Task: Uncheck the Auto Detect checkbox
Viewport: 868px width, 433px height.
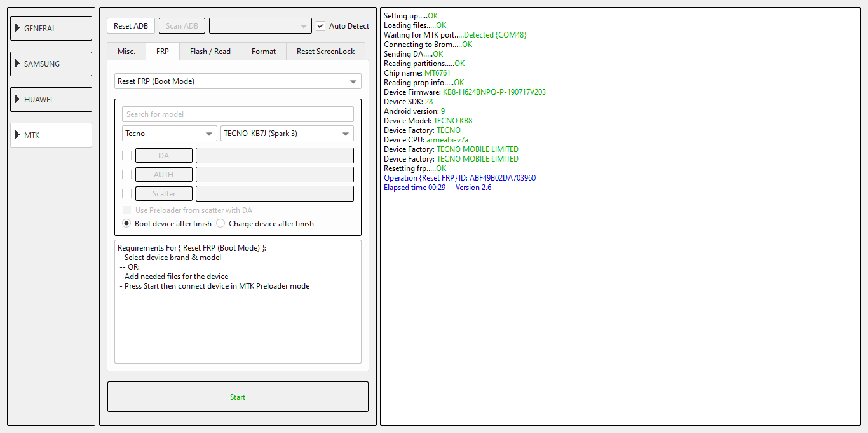Action: pyautogui.click(x=321, y=26)
